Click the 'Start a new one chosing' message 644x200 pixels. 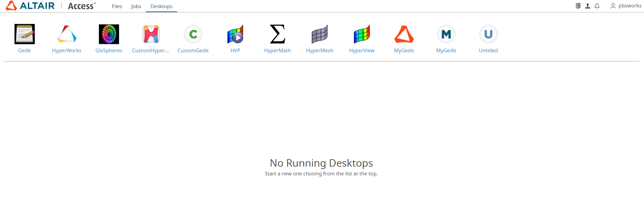(x=321, y=174)
